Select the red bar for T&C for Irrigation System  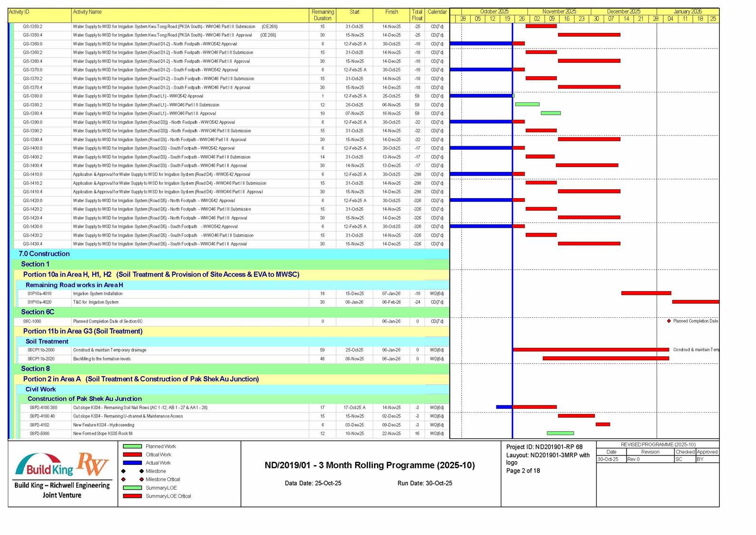(695, 302)
